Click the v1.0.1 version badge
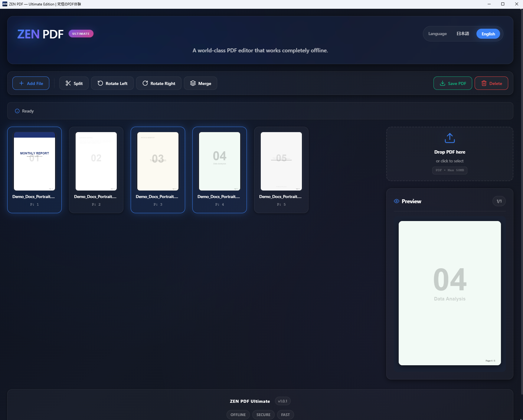This screenshot has width=523, height=420. 283,401
